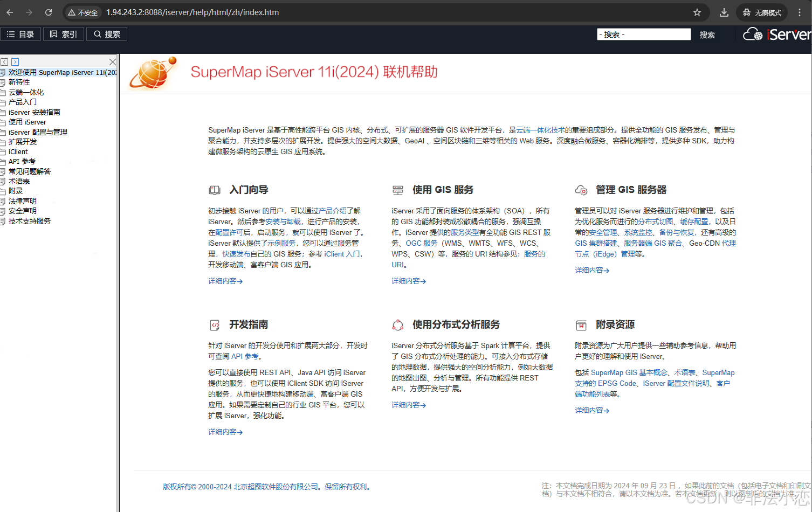Open 详细内容 under 使用 GIS 服务
The height and width of the screenshot is (512, 812).
pyautogui.click(x=409, y=281)
